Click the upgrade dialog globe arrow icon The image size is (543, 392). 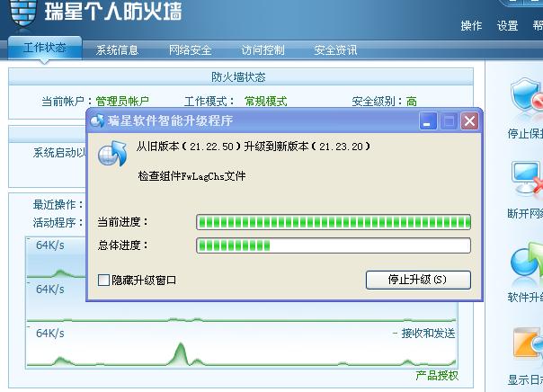[112, 154]
